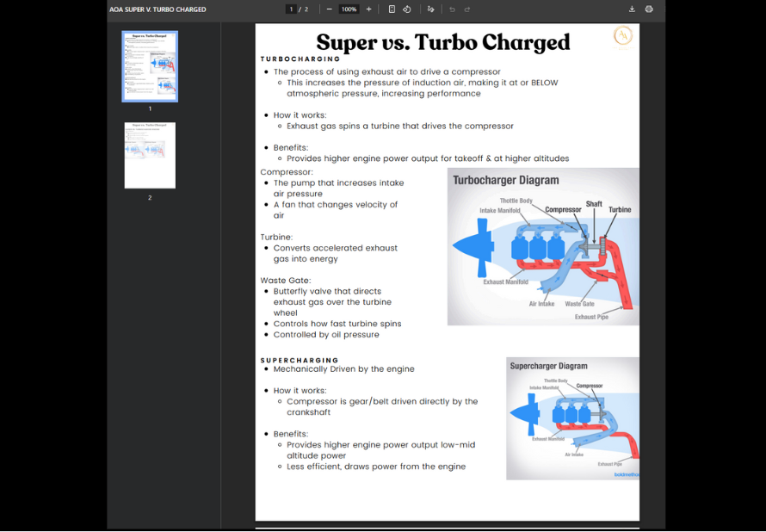766x532 pixels.
Task: Click the redo arrow icon
Action: click(x=467, y=9)
